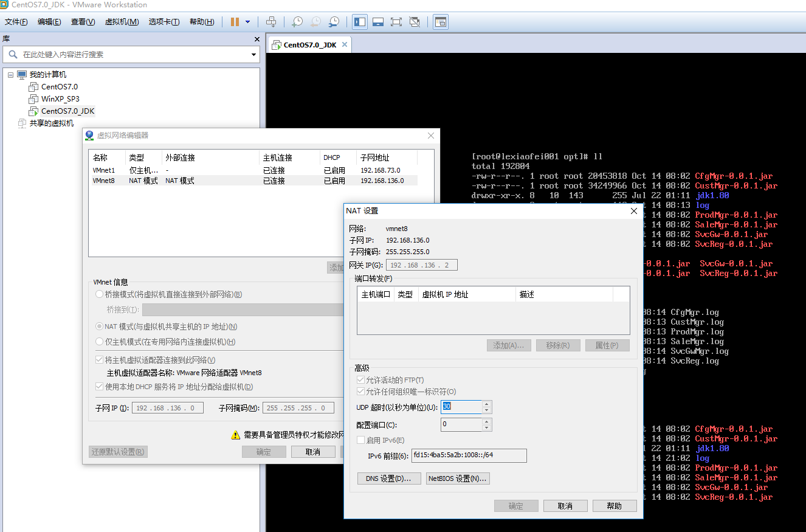The height and width of the screenshot is (532, 806).
Task: Select 桥接模式 radio button
Action: [x=100, y=294]
